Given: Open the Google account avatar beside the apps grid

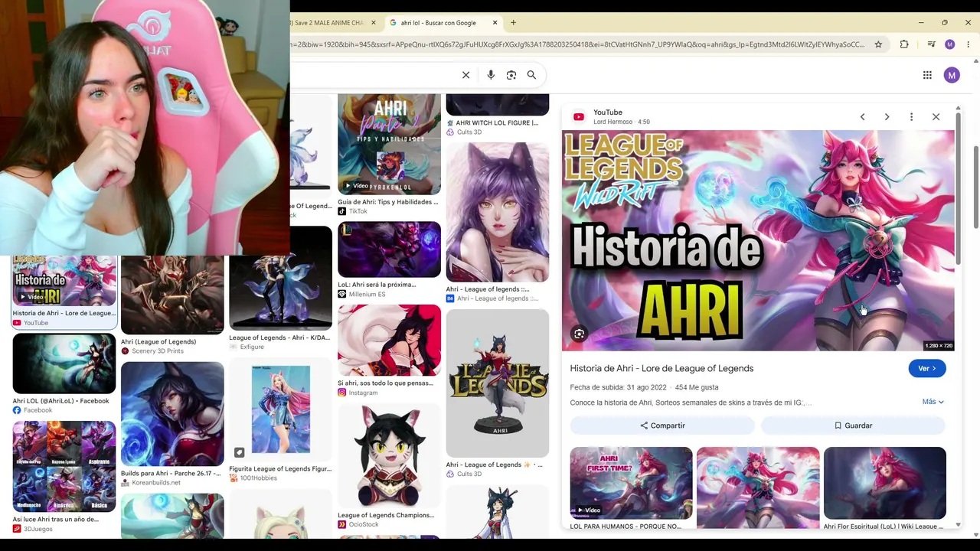Looking at the screenshot, I should [x=952, y=75].
